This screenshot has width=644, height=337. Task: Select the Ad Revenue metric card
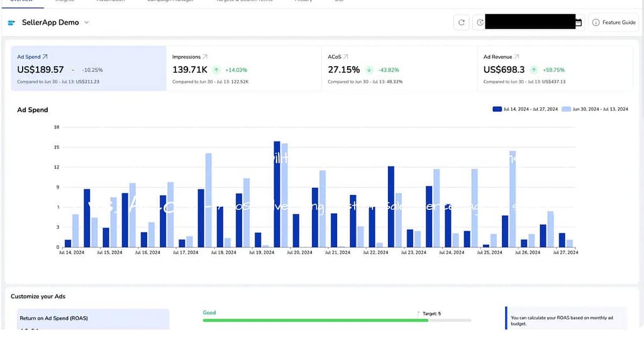point(554,69)
